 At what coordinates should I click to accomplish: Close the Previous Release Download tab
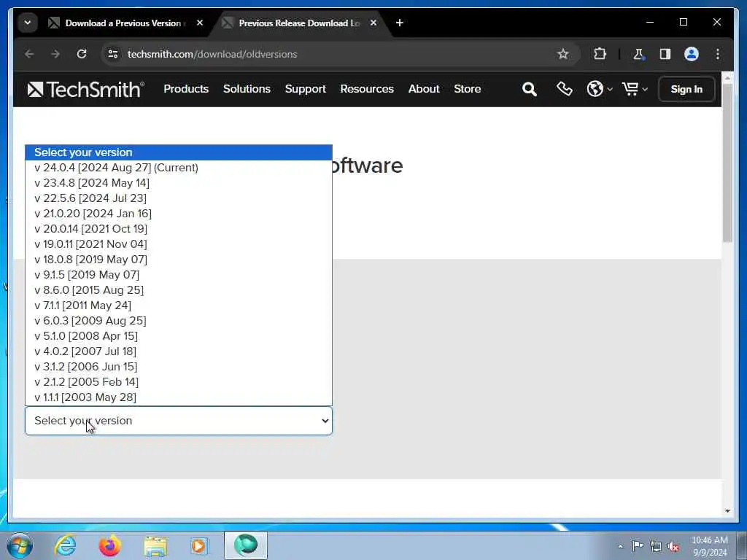tap(373, 23)
